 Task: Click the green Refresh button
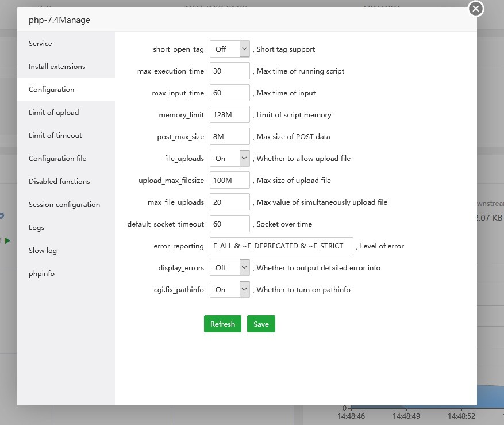point(222,324)
